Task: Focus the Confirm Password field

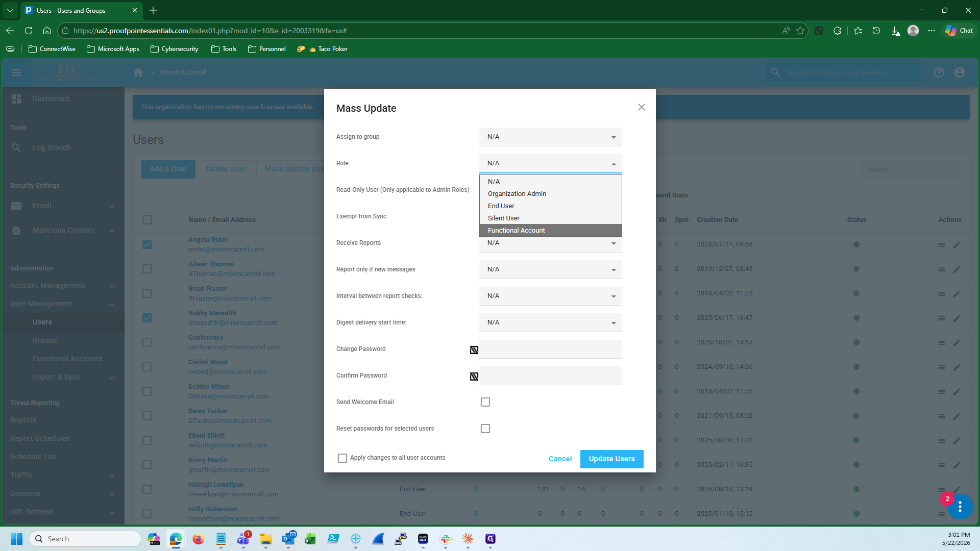Action: 550,375
